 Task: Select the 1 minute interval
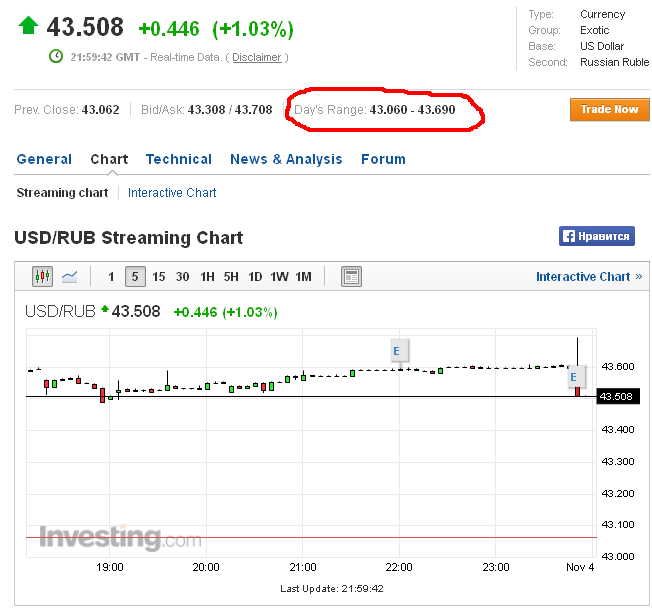(x=111, y=277)
